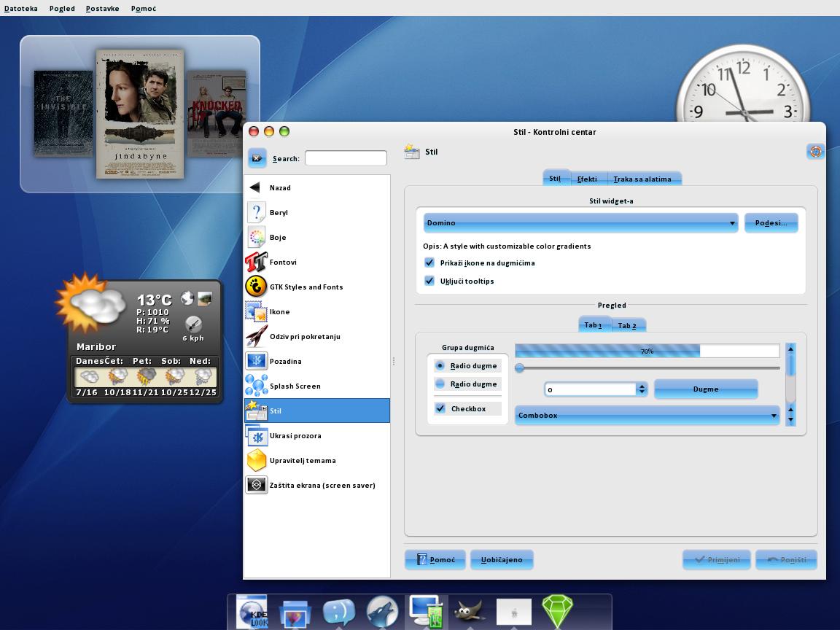Viewport: 840px width, 630px height.
Task: Click the spinbox up arrow in the preview
Action: [x=642, y=386]
